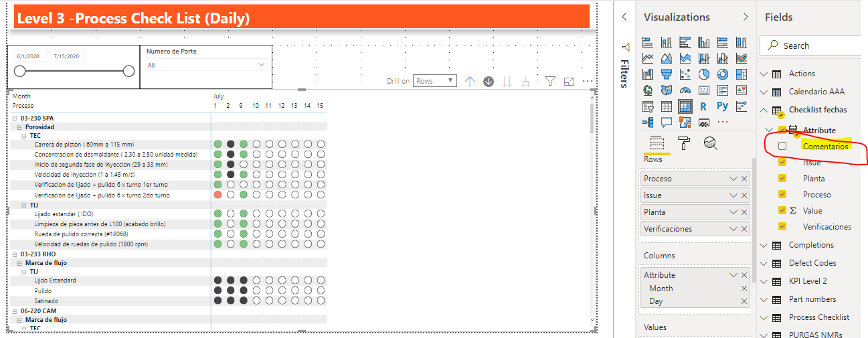Collapse the Porosidad row group

pyautogui.click(x=19, y=126)
